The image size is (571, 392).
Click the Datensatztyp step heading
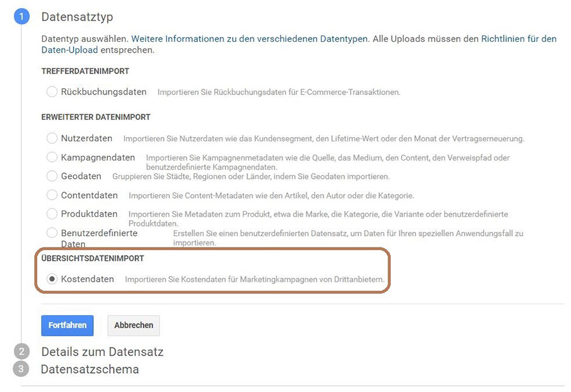tap(77, 16)
